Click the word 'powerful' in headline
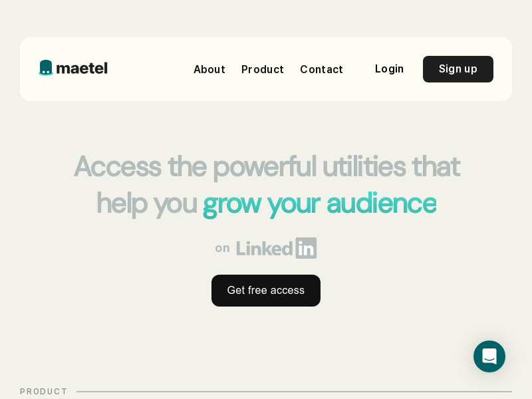This screenshot has width=532, height=399. point(265,168)
